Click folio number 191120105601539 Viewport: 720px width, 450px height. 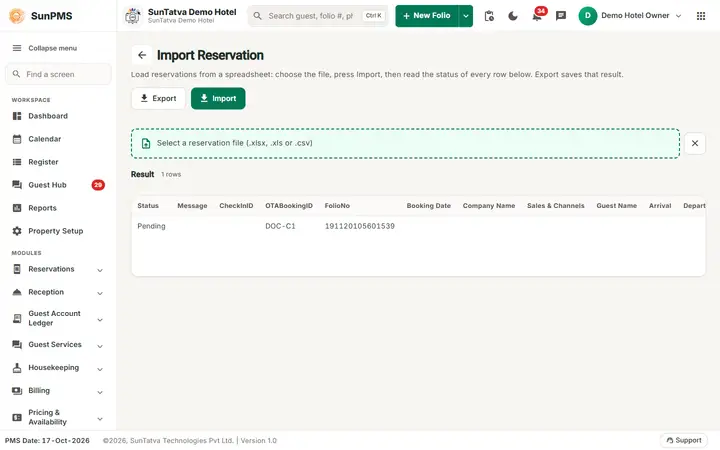(360, 226)
